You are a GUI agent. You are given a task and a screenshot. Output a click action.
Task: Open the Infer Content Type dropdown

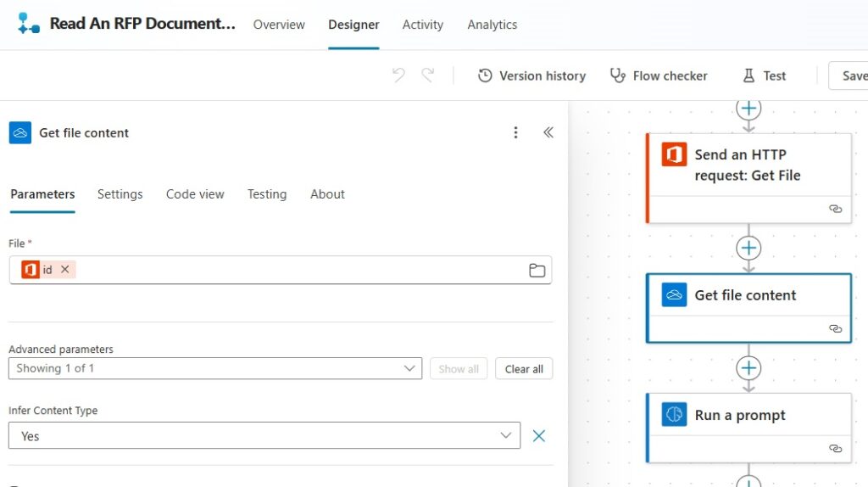click(264, 435)
